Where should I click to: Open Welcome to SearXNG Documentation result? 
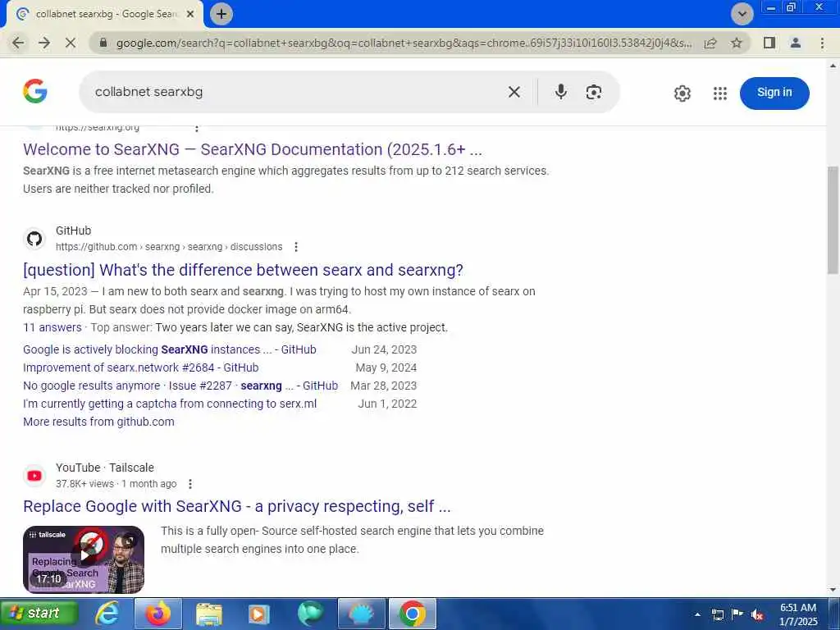[x=253, y=149]
